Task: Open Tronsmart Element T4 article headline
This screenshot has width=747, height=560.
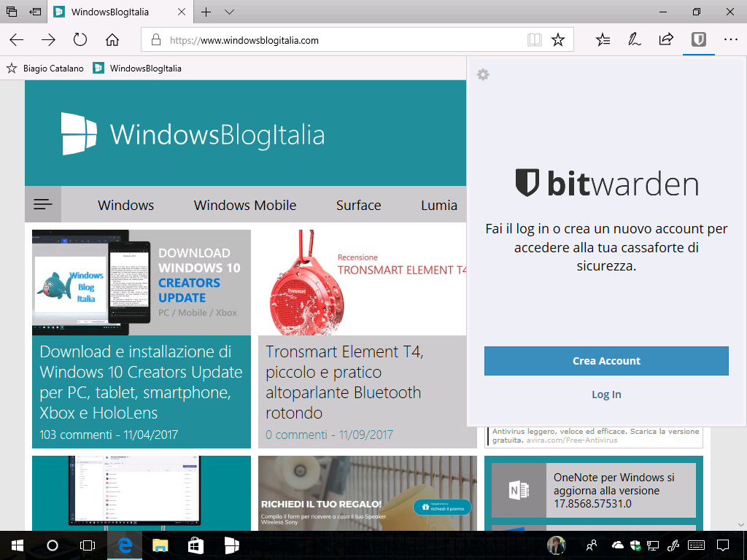Action: pos(344,382)
